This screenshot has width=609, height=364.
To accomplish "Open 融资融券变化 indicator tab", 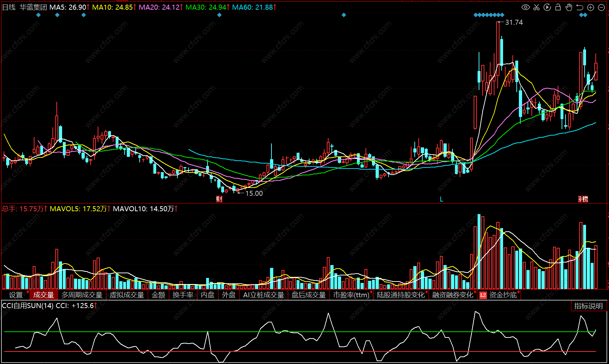I will [x=453, y=295].
